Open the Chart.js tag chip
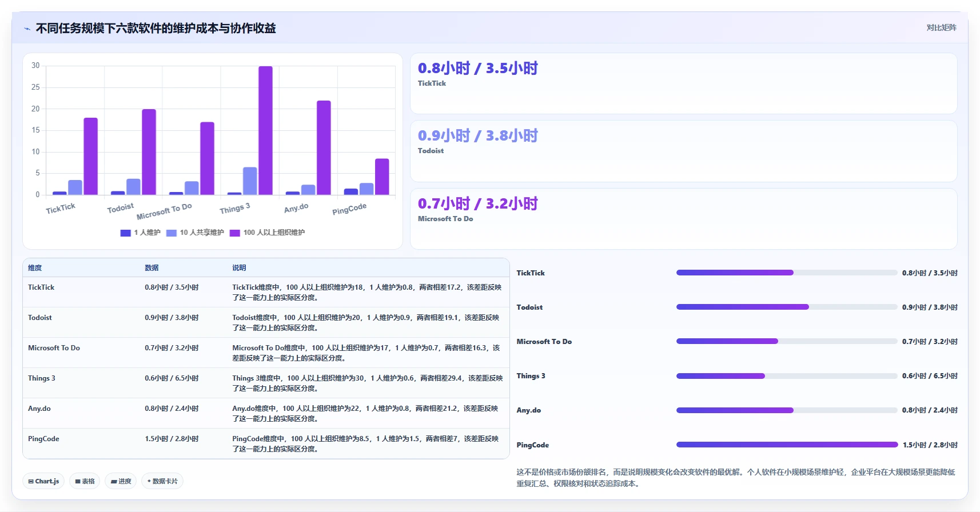Screen dimensions: 980x512 [x=44, y=481]
